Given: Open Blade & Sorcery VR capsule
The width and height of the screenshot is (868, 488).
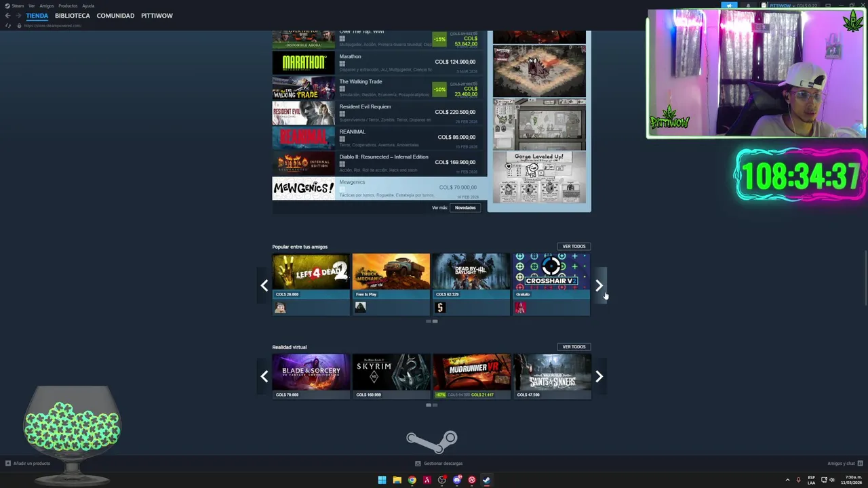Looking at the screenshot, I should click(311, 376).
